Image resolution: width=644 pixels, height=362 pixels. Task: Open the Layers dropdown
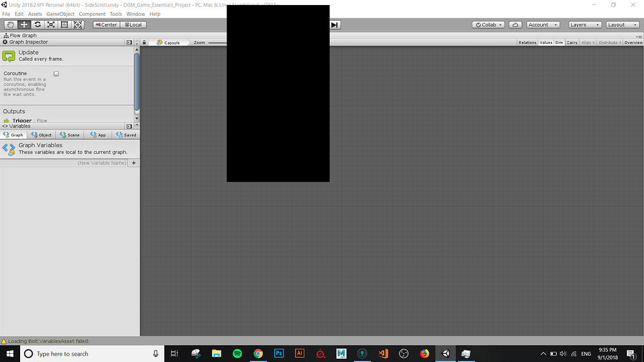click(585, 25)
